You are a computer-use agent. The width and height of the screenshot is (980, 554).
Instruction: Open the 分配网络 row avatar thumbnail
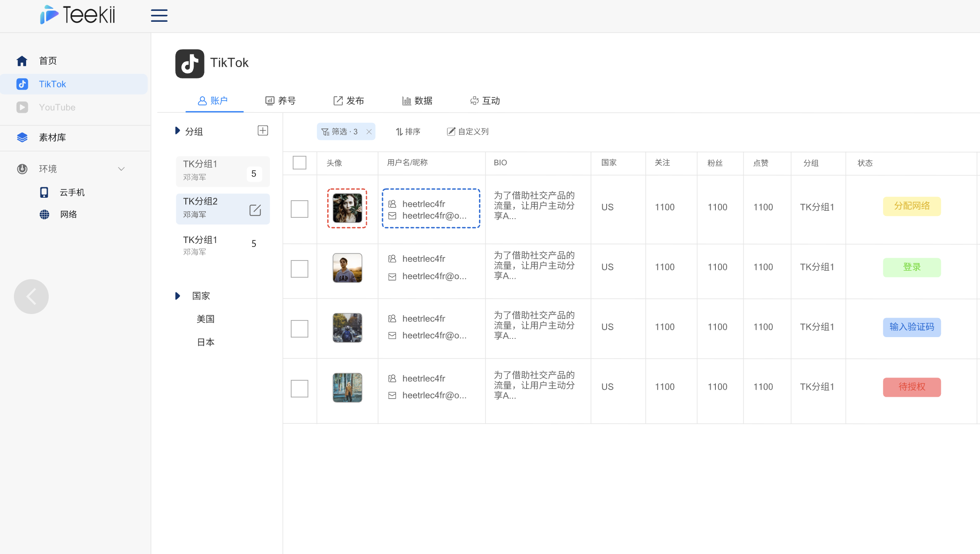click(347, 208)
